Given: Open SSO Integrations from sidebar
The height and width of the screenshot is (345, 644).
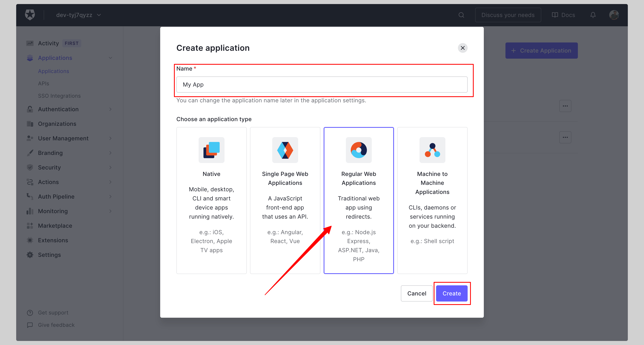Looking at the screenshot, I should pyautogui.click(x=59, y=96).
